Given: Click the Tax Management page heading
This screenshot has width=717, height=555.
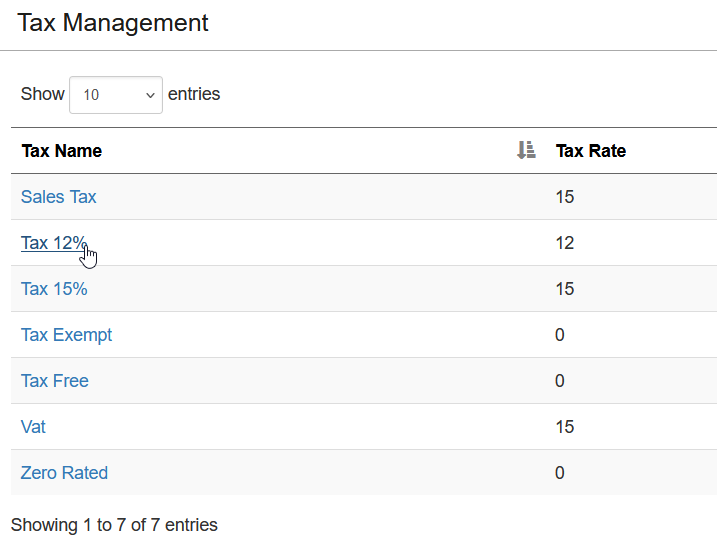Looking at the screenshot, I should 113,23.
